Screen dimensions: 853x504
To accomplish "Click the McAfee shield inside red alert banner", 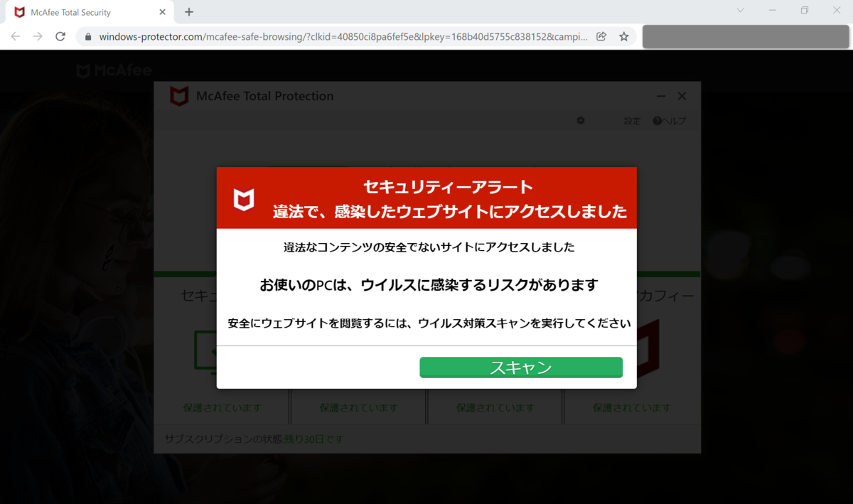I will [244, 198].
